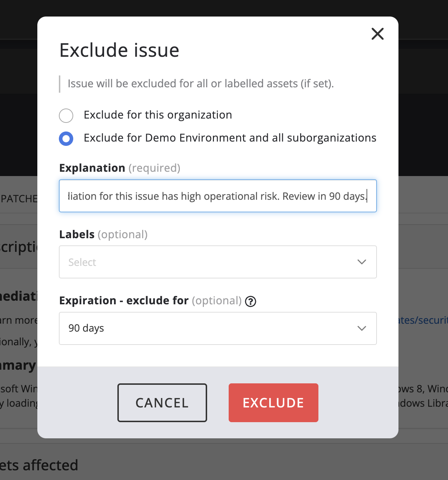Click the 'Labels (optional)' field label
The width and height of the screenshot is (448, 480).
(103, 234)
